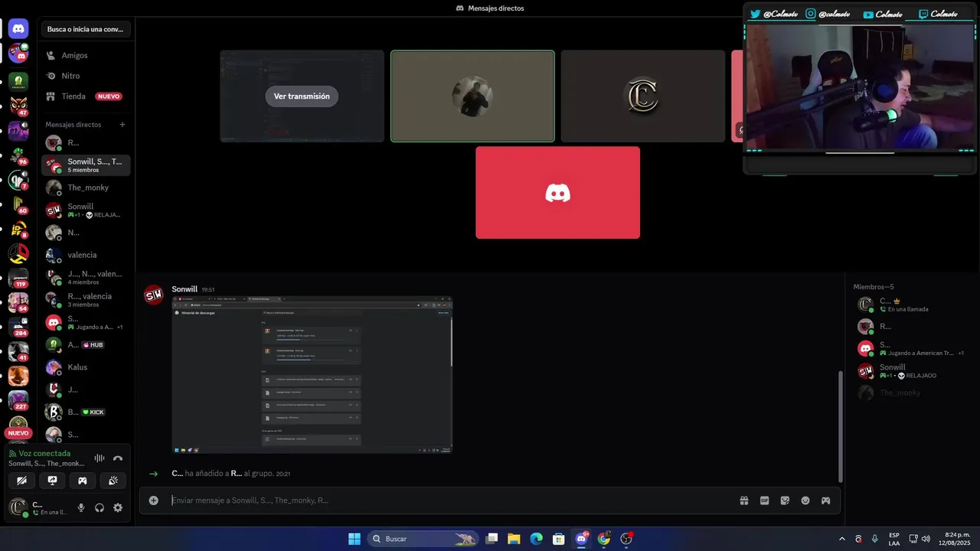Open the 3 miembros group conversation
The width and height of the screenshot is (980, 551).
(x=86, y=300)
